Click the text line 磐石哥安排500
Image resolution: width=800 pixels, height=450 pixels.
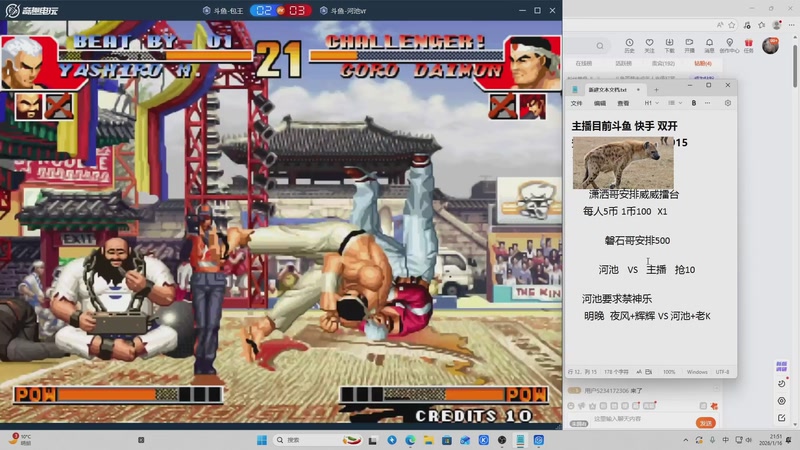pyautogui.click(x=637, y=240)
